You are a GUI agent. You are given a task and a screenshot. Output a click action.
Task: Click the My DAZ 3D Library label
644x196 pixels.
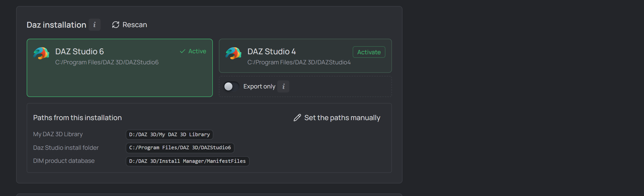pyautogui.click(x=58, y=134)
